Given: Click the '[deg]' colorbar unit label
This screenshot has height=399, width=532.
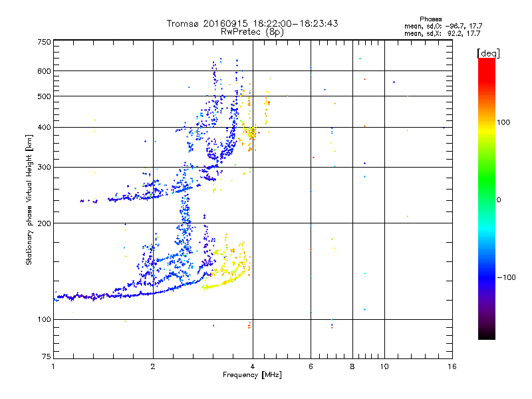Looking at the screenshot, I should (x=488, y=53).
